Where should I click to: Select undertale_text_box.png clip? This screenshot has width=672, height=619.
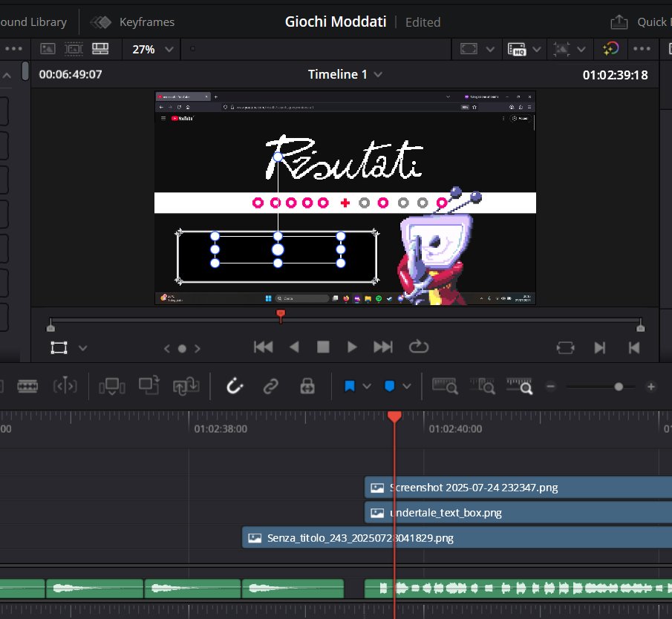click(x=518, y=513)
